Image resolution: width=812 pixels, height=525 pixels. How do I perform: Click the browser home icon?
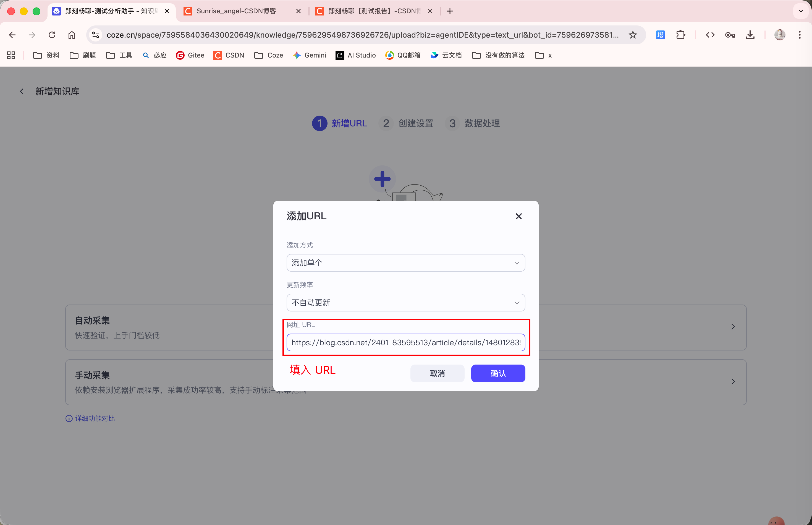click(x=72, y=35)
